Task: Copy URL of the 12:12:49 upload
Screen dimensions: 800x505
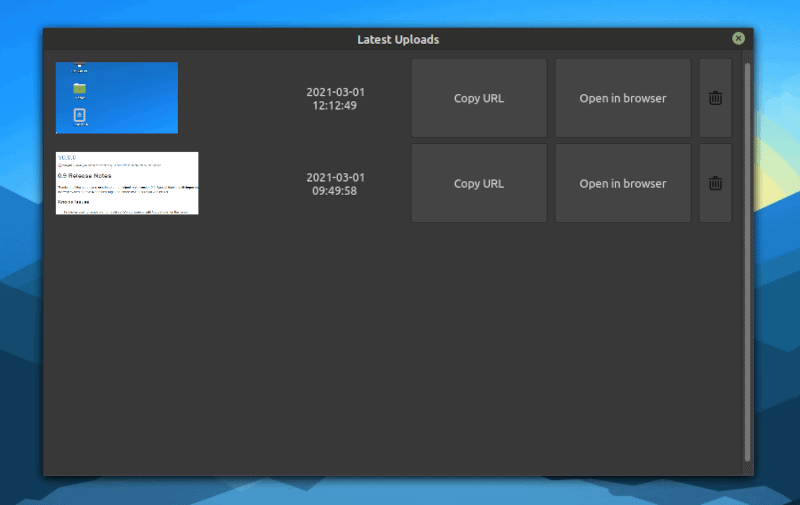Action: pyautogui.click(x=479, y=98)
